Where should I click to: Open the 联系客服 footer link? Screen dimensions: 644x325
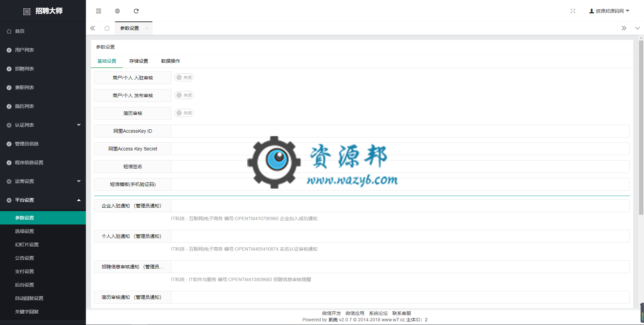click(402, 313)
